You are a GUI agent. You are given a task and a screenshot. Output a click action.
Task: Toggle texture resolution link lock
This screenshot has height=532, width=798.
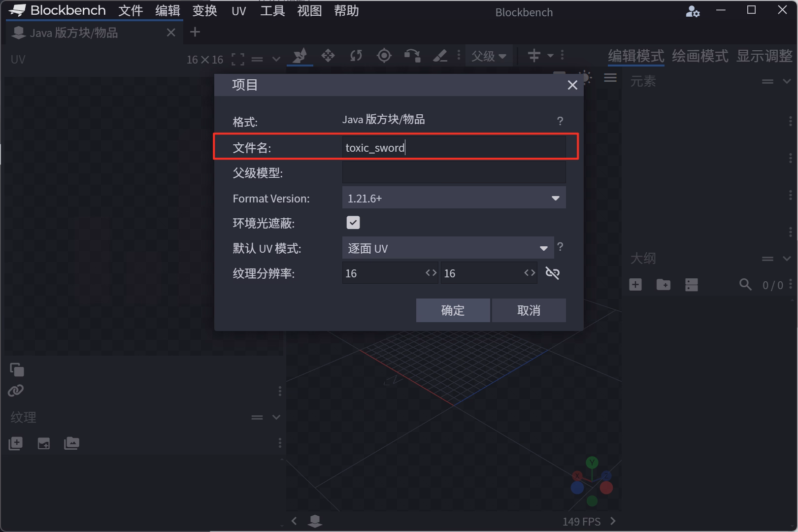coord(553,273)
